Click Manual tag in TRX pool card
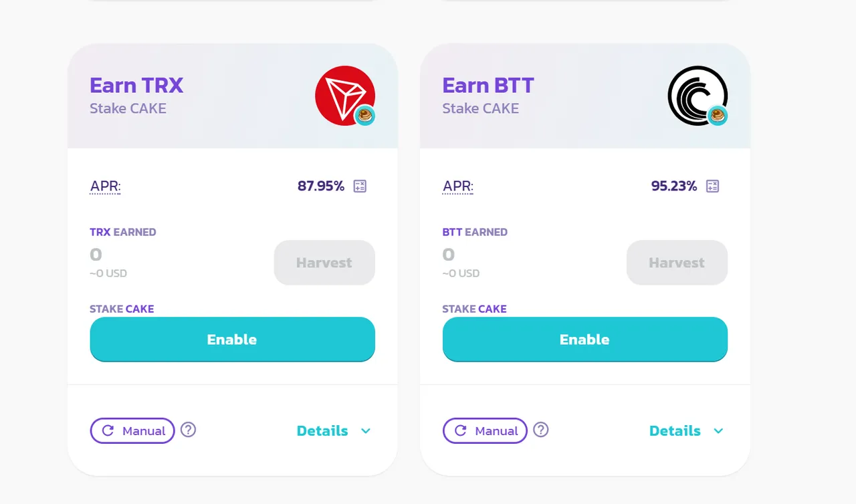856x504 pixels. (x=132, y=431)
